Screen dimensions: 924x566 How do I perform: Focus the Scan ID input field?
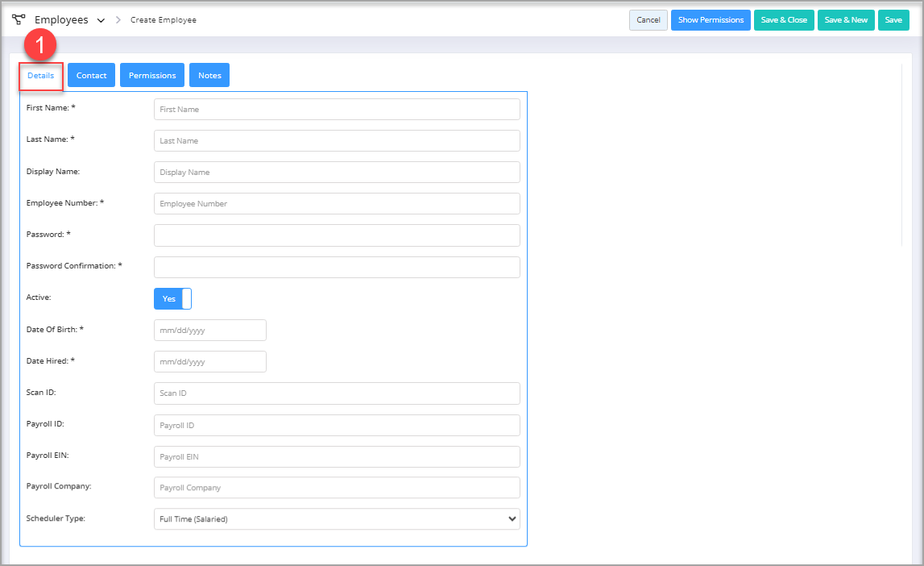(x=337, y=393)
